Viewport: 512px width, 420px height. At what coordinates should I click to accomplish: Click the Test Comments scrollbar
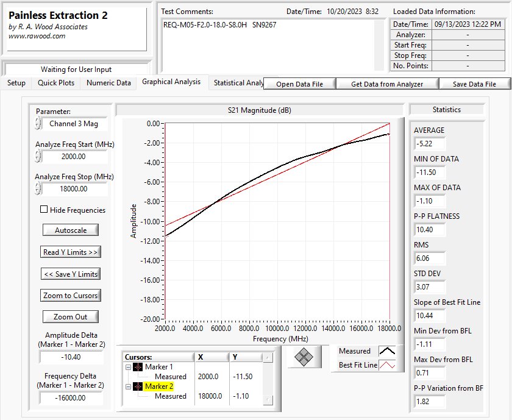tap(379, 45)
